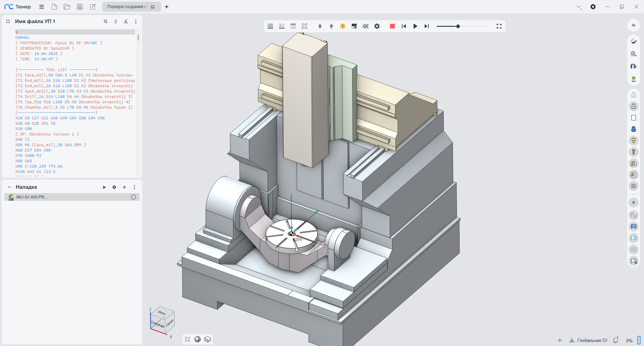Collapse the right sidebar with the up chevron
Screen dimensions: 644x346
(633, 25)
